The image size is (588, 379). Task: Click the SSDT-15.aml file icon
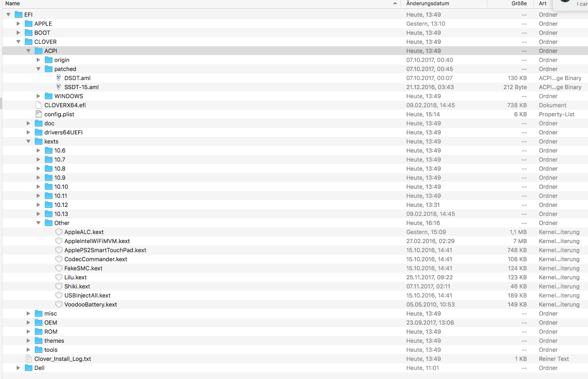[59, 87]
